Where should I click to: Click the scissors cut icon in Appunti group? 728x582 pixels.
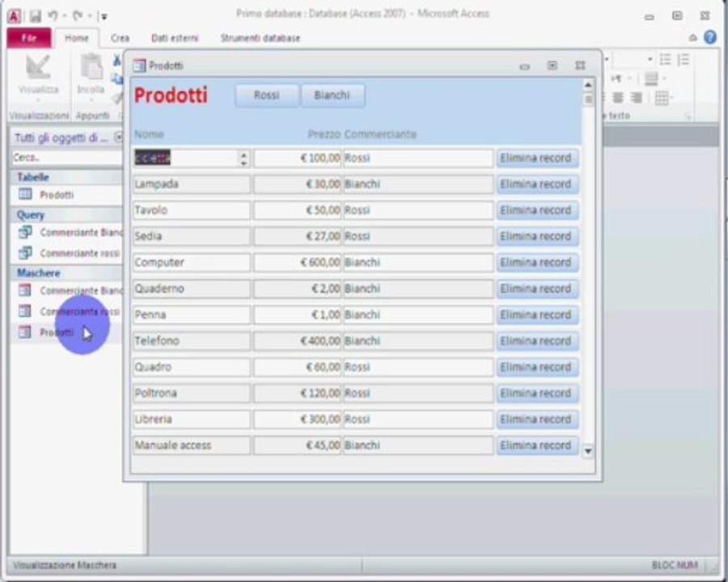click(117, 60)
